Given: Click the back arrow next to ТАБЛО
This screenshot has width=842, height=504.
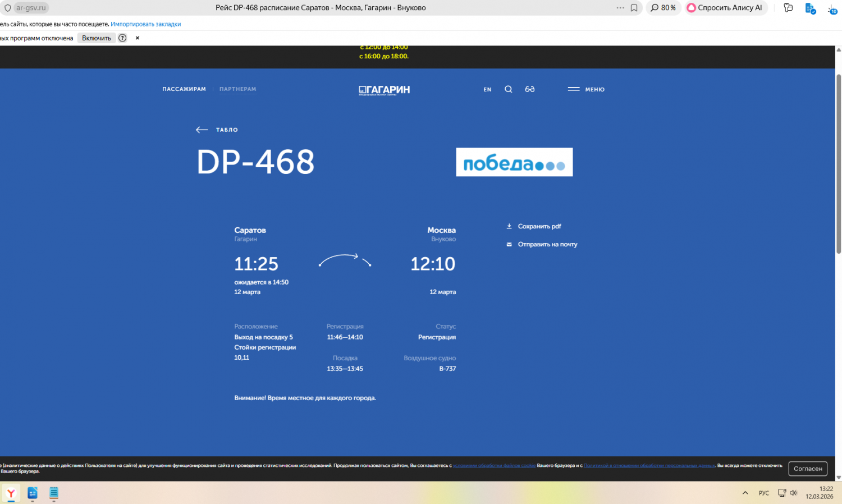Looking at the screenshot, I should (x=202, y=130).
